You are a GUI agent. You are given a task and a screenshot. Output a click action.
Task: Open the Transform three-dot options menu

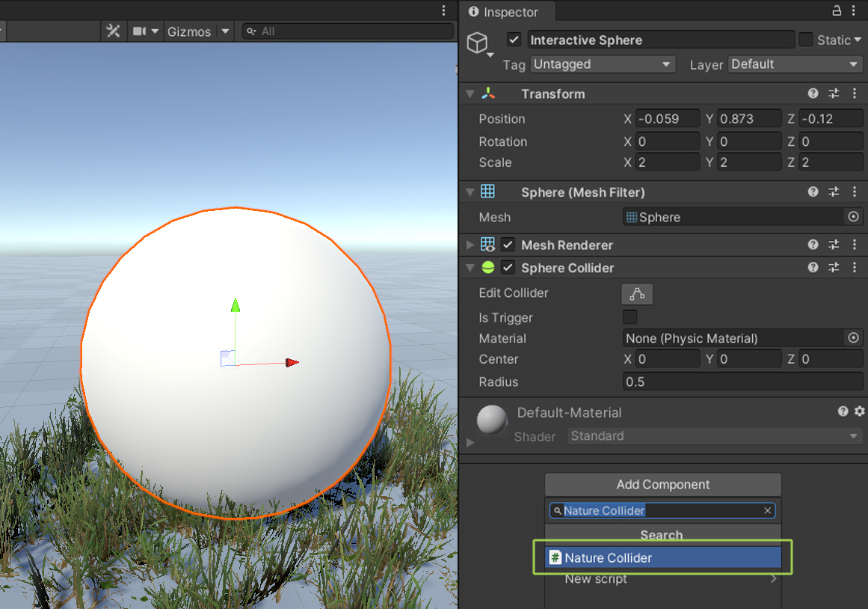(855, 94)
